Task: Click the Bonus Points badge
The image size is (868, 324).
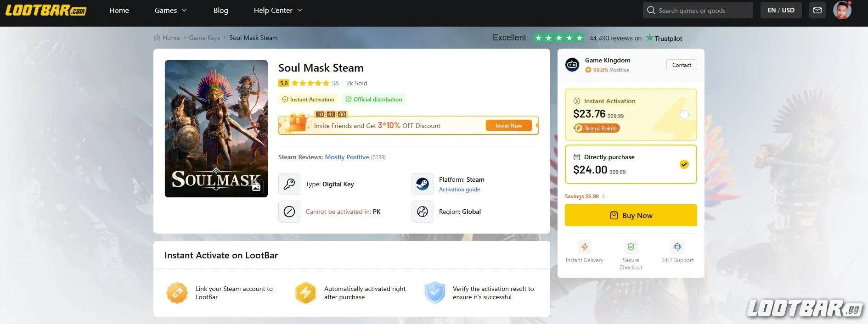Action: (x=597, y=128)
